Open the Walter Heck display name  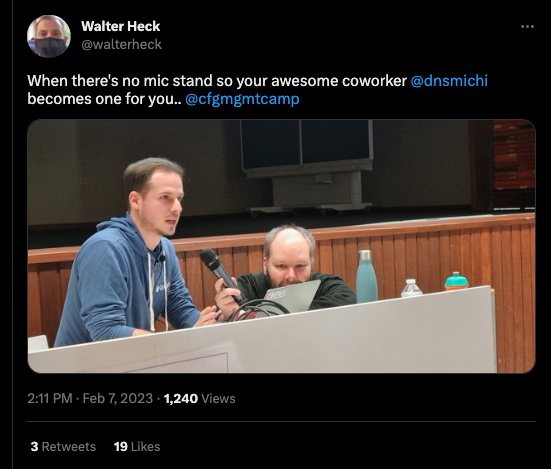[x=121, y=26]
